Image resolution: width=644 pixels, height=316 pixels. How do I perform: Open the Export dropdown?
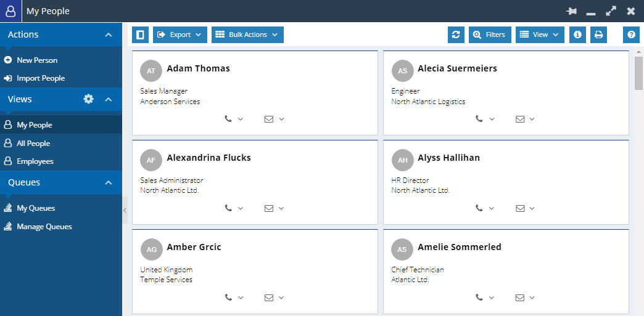coord(180,34)
